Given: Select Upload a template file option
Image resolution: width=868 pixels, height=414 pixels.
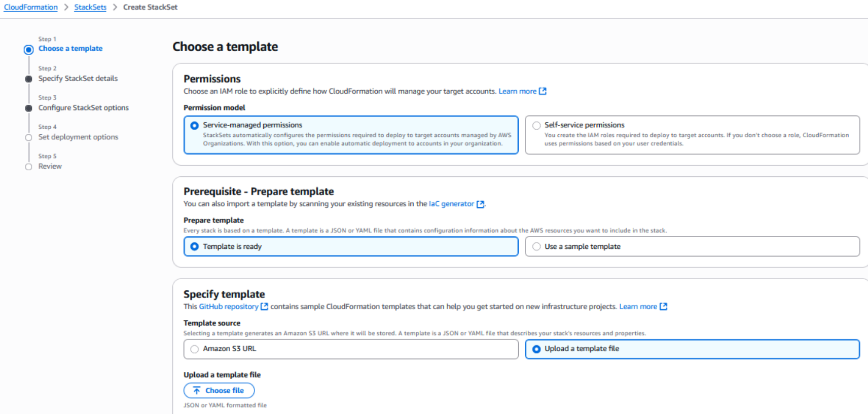Looking at the screenshot, I should pos(692,349).
